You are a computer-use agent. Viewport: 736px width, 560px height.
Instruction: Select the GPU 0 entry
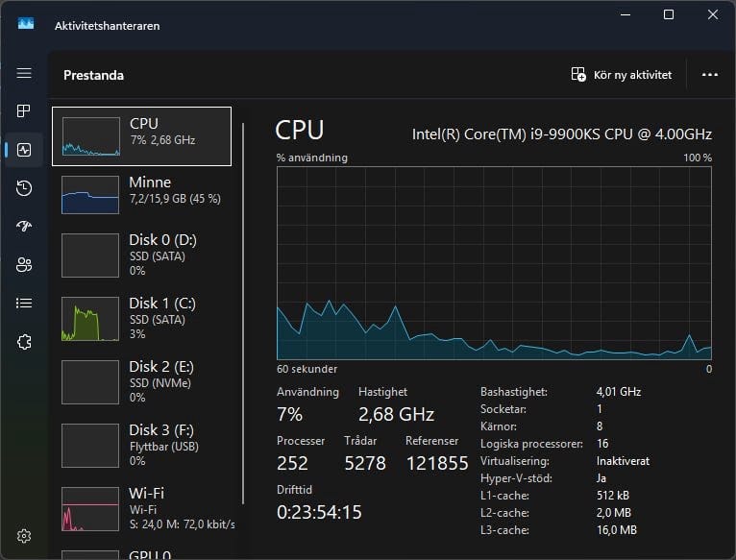click(141, 554)
